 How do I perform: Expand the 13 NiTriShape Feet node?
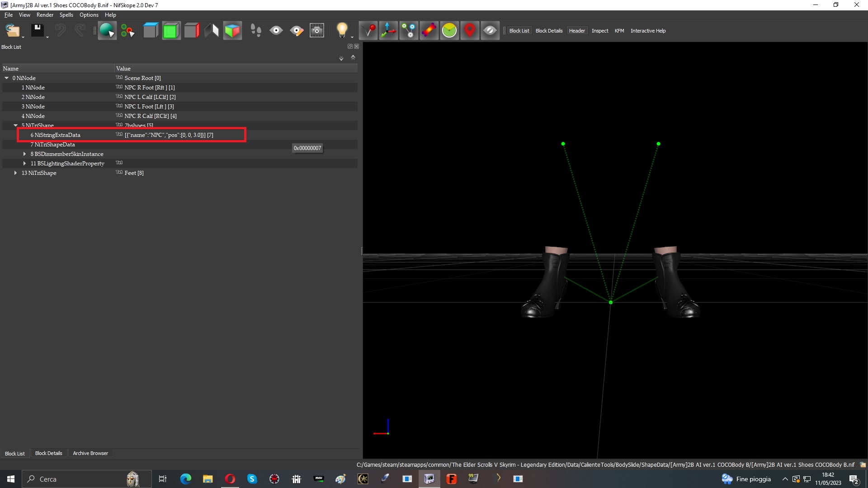tap(16, 173)
